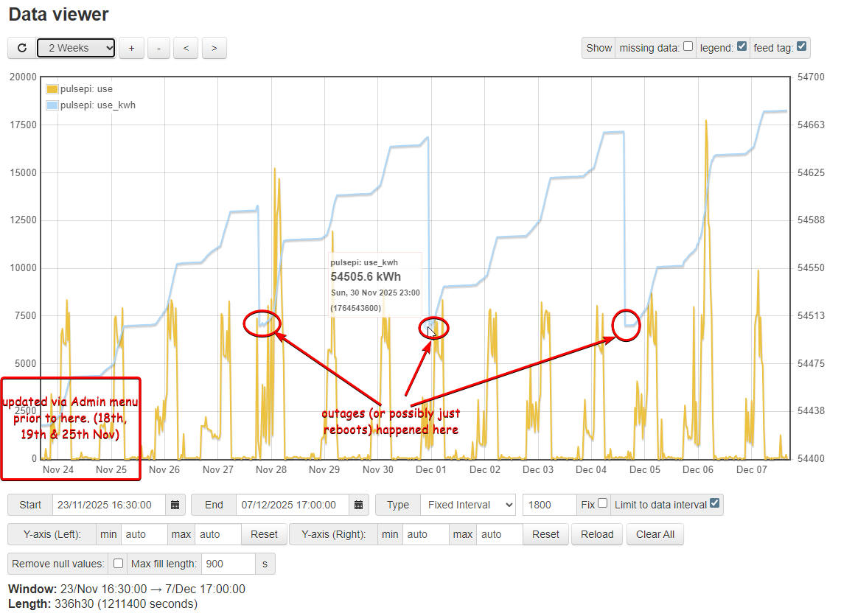This screenshot has height=616, width=841.
Task: Expand the Fixed Interval type dropdown
Action: pos(467,505)
